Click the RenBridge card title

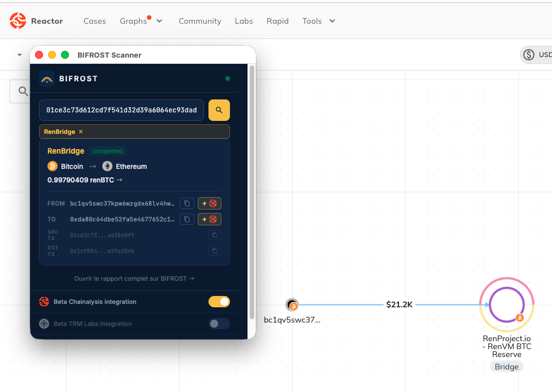tap(66, 151)
